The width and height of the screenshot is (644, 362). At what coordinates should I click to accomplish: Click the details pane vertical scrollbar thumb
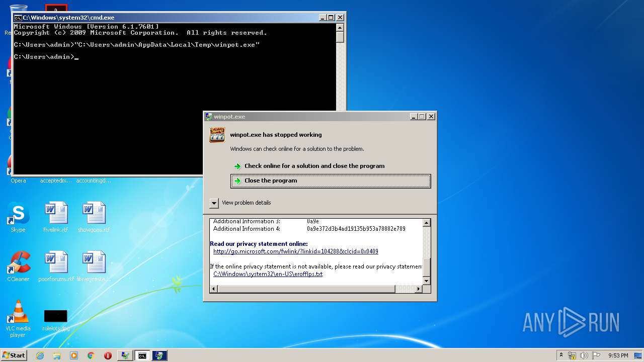[x=426, y=267]
